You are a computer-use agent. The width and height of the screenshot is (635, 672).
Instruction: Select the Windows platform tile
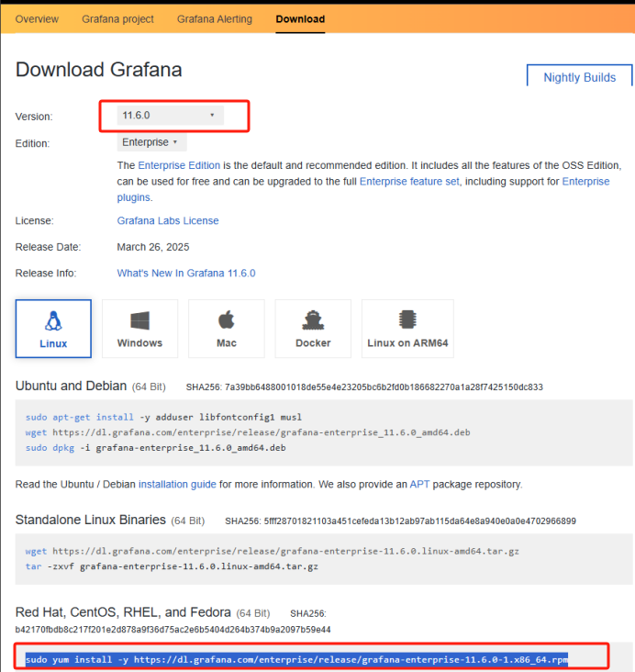(140, 329)
